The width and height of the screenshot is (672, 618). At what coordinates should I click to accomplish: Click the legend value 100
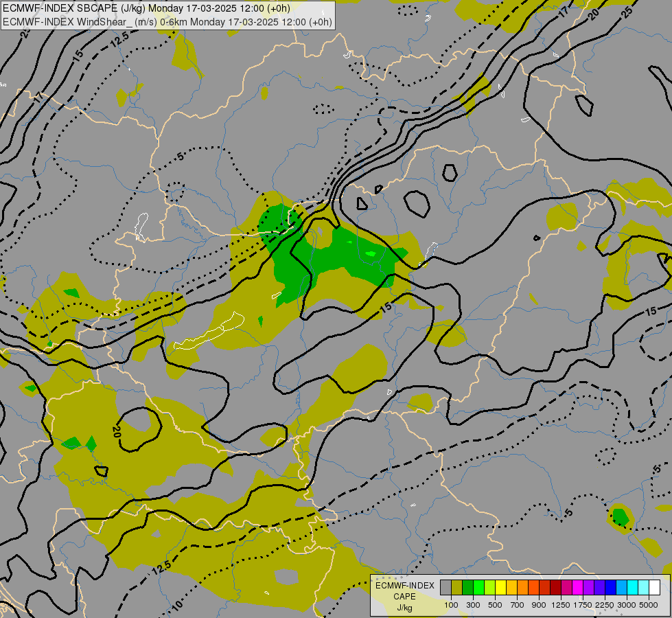click(451, 605)
